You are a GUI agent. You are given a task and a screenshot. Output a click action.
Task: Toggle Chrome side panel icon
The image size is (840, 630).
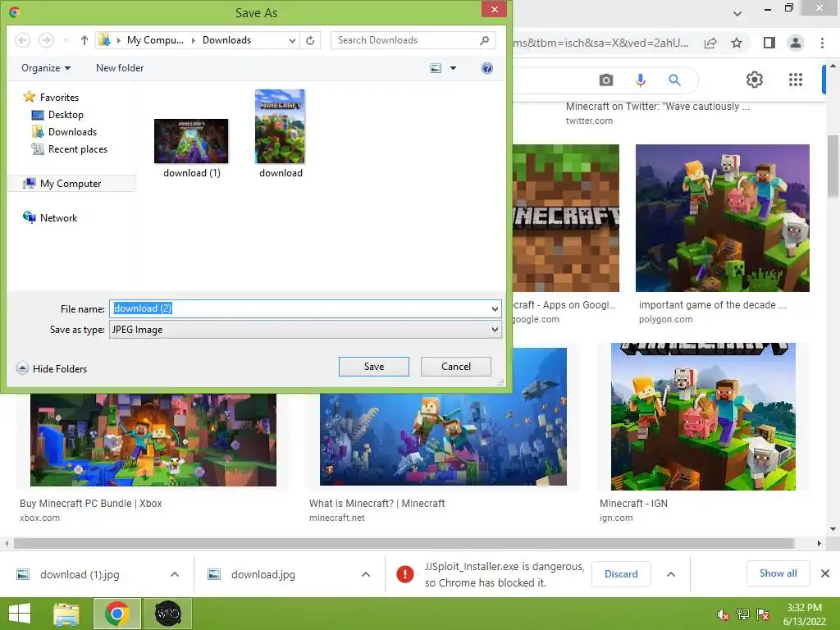tap(769, 43)
